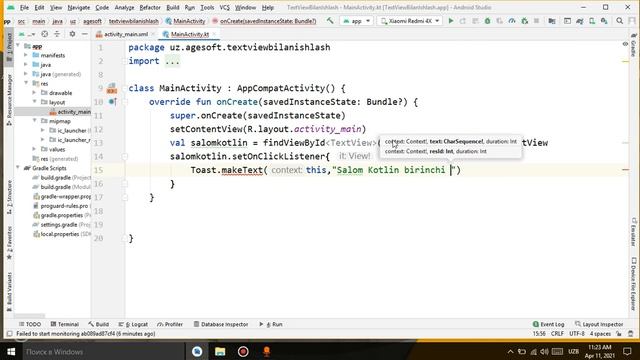Click Apply Changes and Restart Activity icon
The height and width of the screenshot is (360, 640).
463,20
